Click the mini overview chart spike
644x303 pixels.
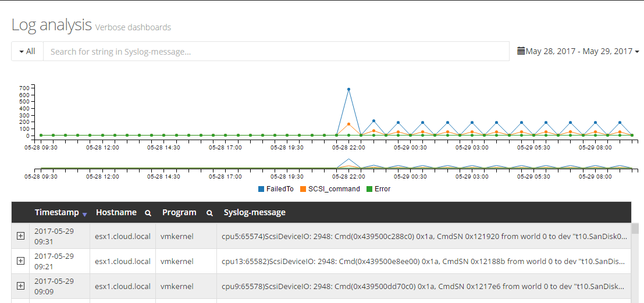[348, 160]
